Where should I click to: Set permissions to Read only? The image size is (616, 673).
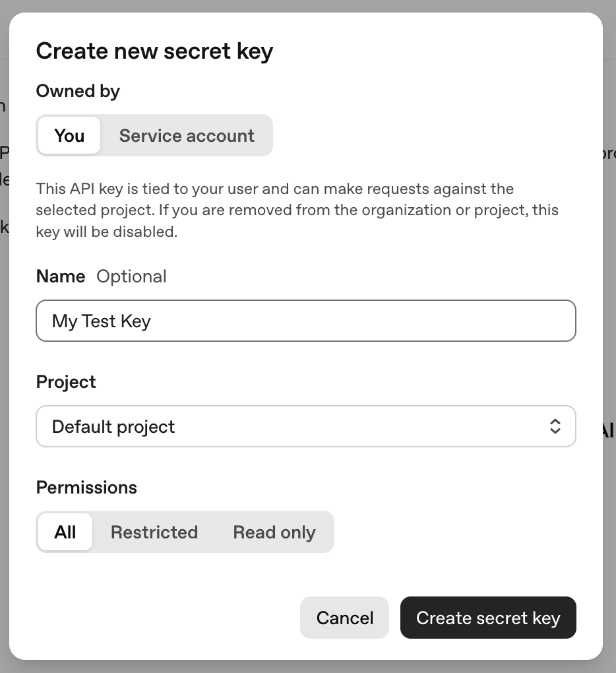click(274, 532)
